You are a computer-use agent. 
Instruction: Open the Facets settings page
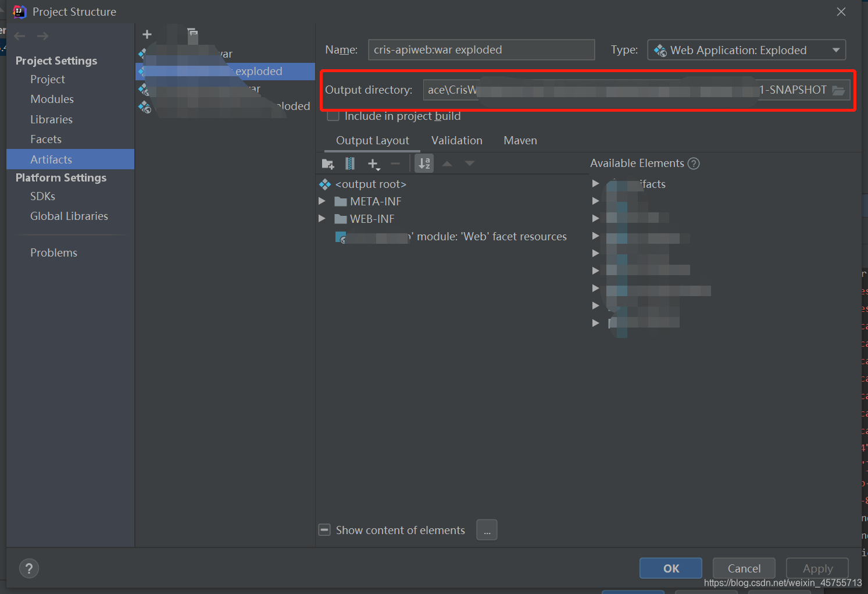pyautogui.click(x=46, y=140)
